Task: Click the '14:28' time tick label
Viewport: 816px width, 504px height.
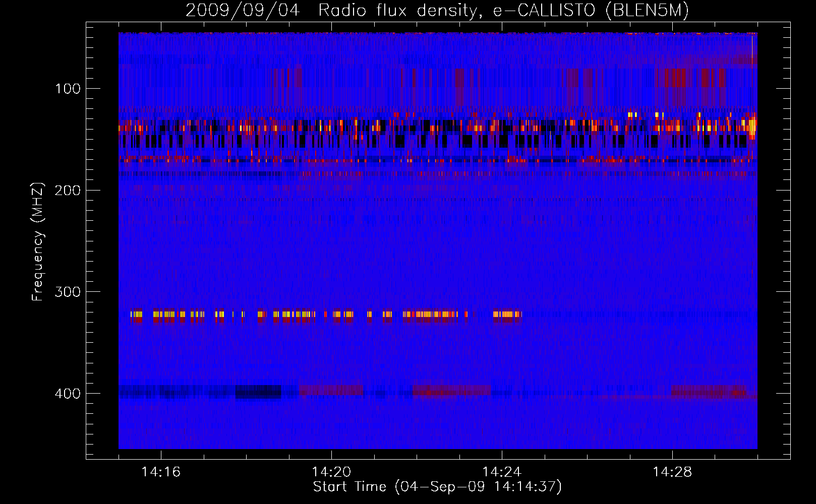Action: pos(672,472)
